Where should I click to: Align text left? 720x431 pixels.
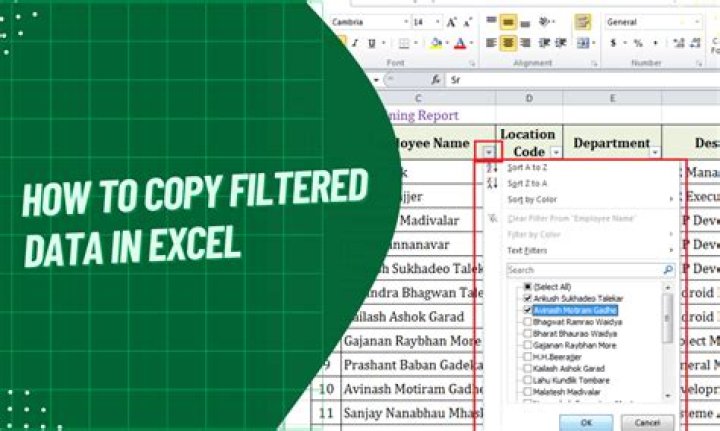point(491,43)
